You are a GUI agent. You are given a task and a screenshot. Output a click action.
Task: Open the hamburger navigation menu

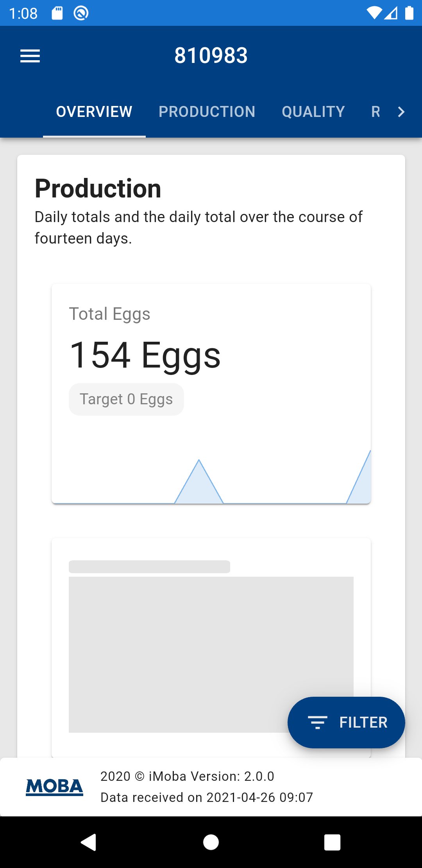[30, 56]
